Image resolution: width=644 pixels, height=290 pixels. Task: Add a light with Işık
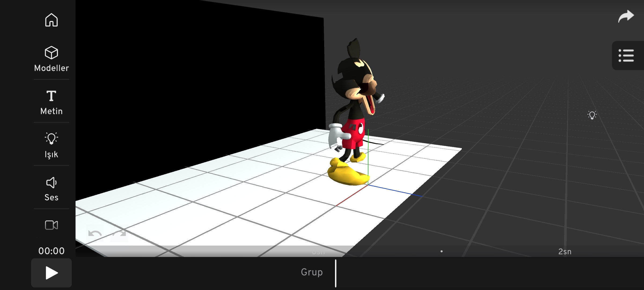(x=51, y=145)
